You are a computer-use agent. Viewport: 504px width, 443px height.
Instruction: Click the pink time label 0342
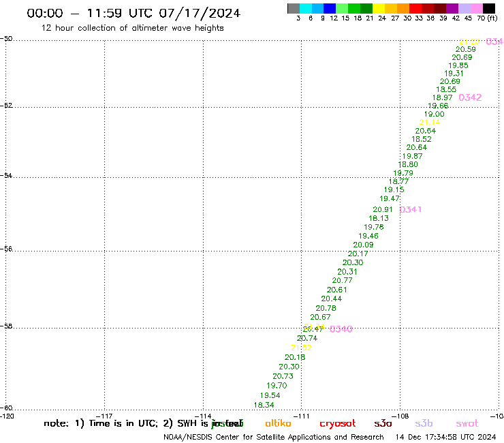pos(470,97)
